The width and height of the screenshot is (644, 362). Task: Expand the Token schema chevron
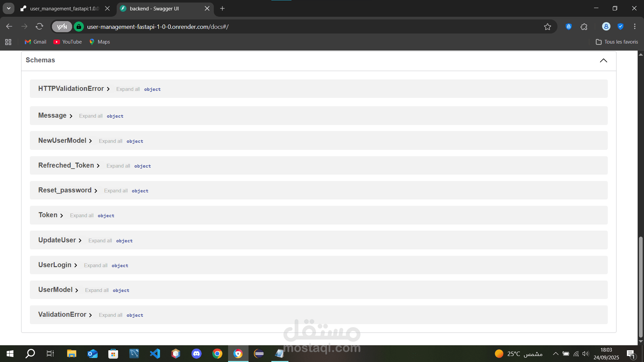[x=62, y=216]
